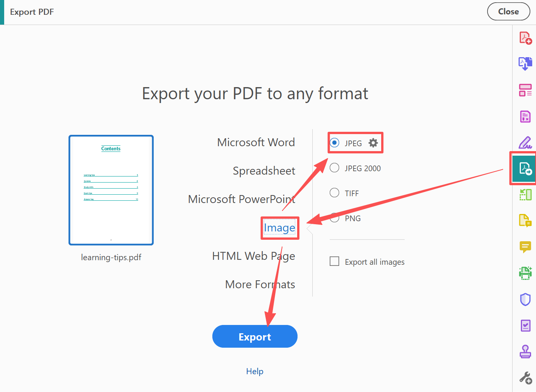Switch to Microsoft Word export
The image size is (536, 392).
256,142
